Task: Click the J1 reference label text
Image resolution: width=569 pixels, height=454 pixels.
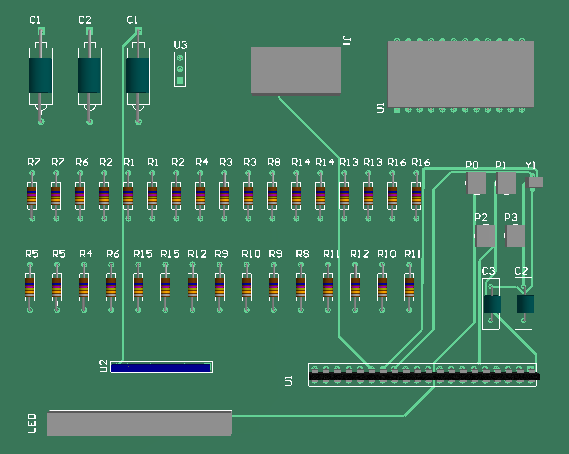Action: pos(347,41)
